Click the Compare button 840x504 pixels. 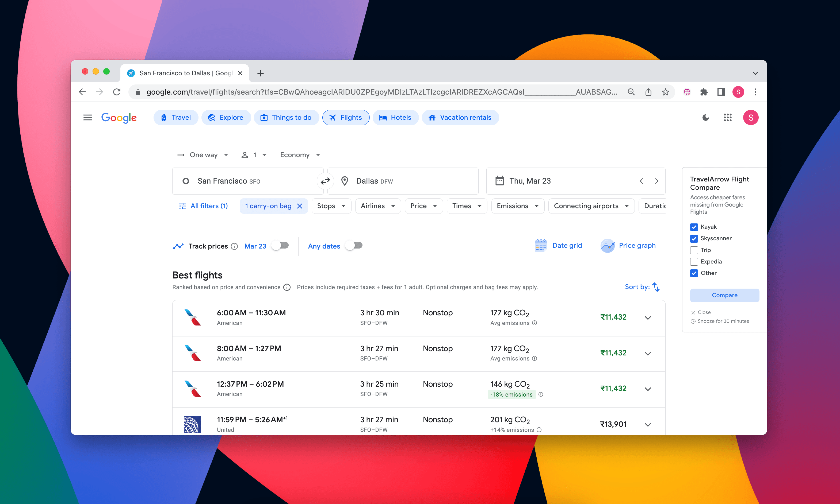724,295
